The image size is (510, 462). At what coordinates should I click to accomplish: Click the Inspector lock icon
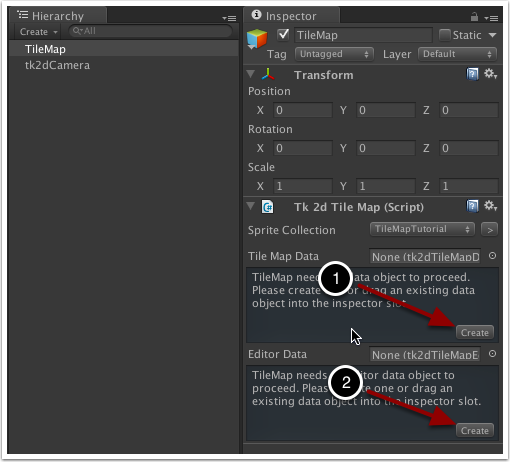[x=474, y=16]
